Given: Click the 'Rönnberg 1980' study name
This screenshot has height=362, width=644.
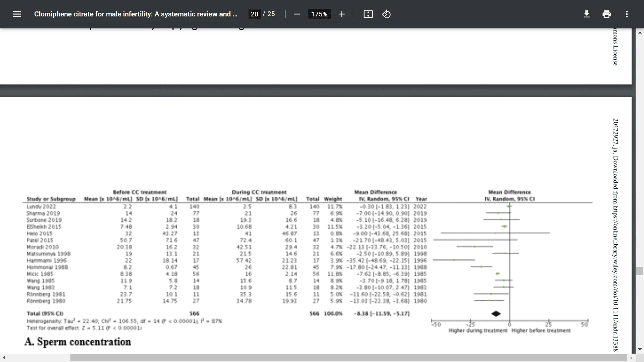Looking at the screenshot, I should (x=46, y=301).
